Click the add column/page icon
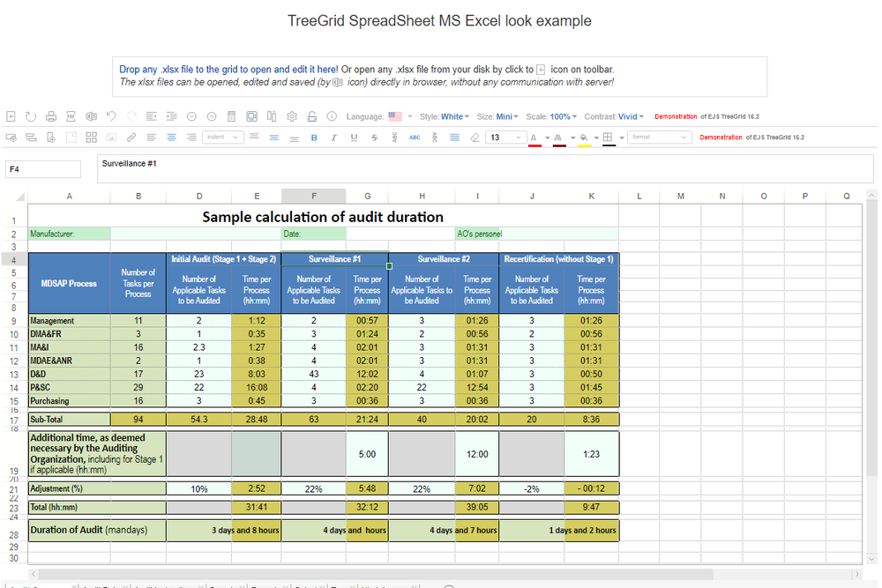 click(x=51, y=138)
